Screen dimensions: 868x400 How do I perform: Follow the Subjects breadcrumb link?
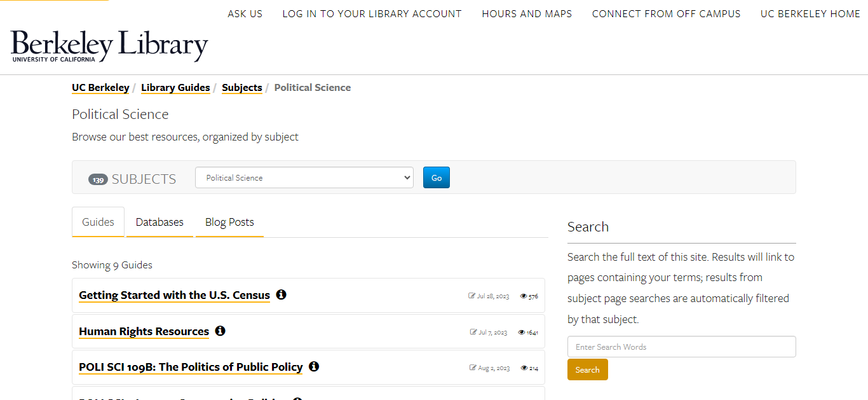coord(242,88)
